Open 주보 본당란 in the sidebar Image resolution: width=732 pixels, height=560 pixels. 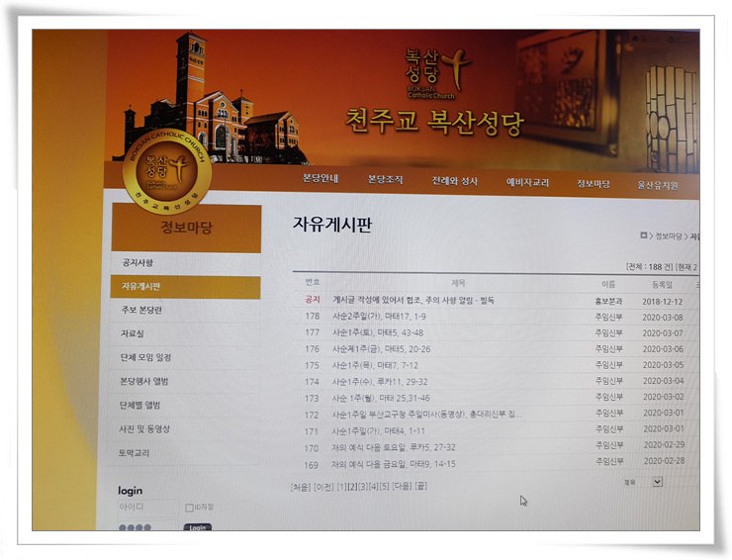[141, 310]
